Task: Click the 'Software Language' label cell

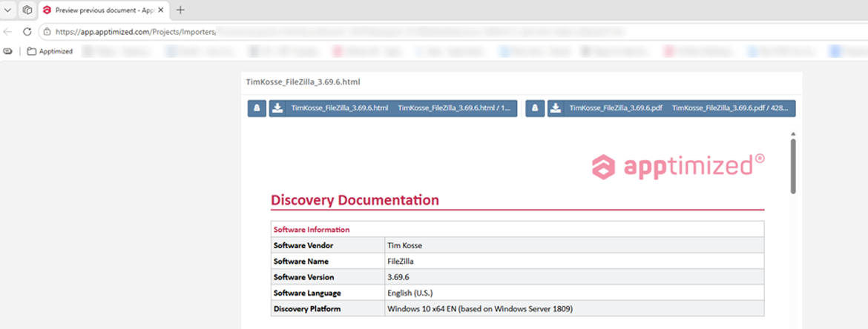Action: (x=328, y=293)
